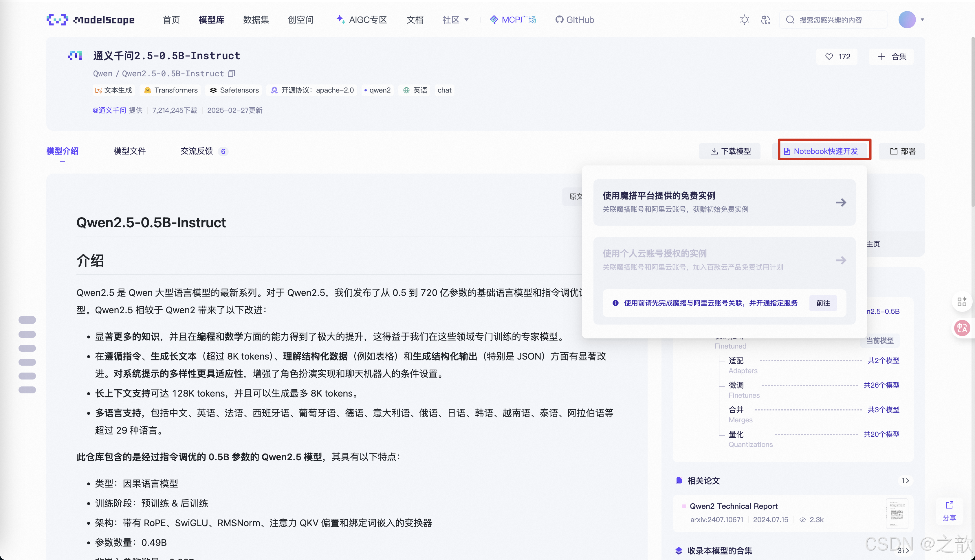The height and width of the screenshot is (560, 975).
Task: Open the QR code grid icon
Action: 962,301
